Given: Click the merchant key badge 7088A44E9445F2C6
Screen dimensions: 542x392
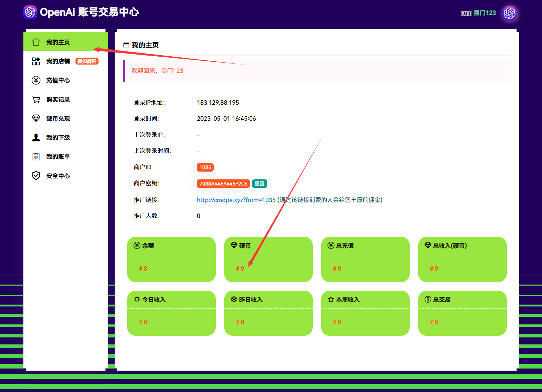Looking at the screenshot, I should 223,183.
